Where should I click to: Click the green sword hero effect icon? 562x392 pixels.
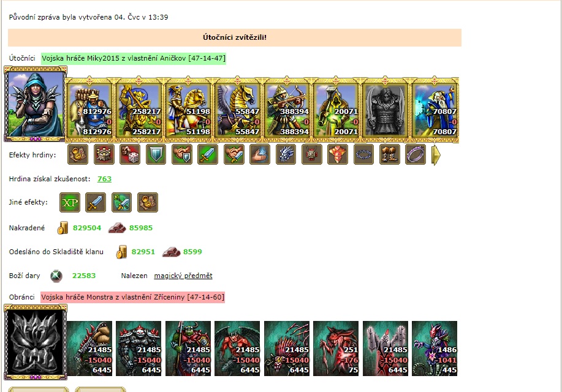(208, 155)
